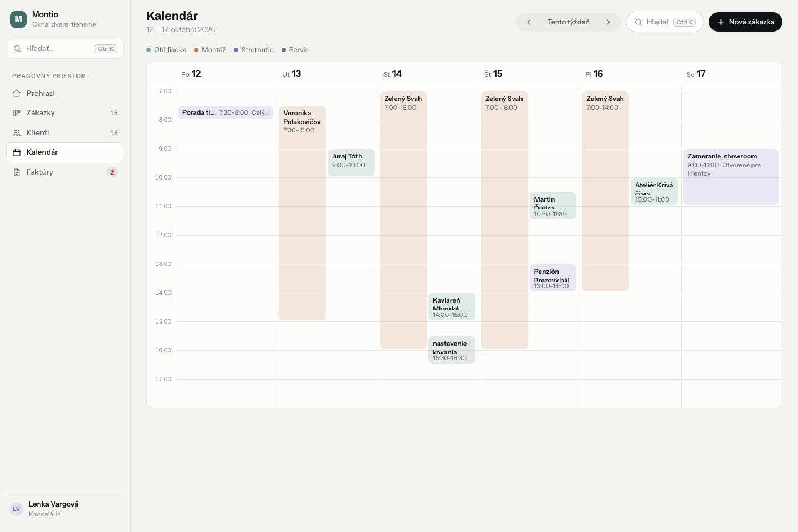Open the Zameranie, showroom event
Screen dimensions: 798x532
pyautogui.click(x=731, y=177)
